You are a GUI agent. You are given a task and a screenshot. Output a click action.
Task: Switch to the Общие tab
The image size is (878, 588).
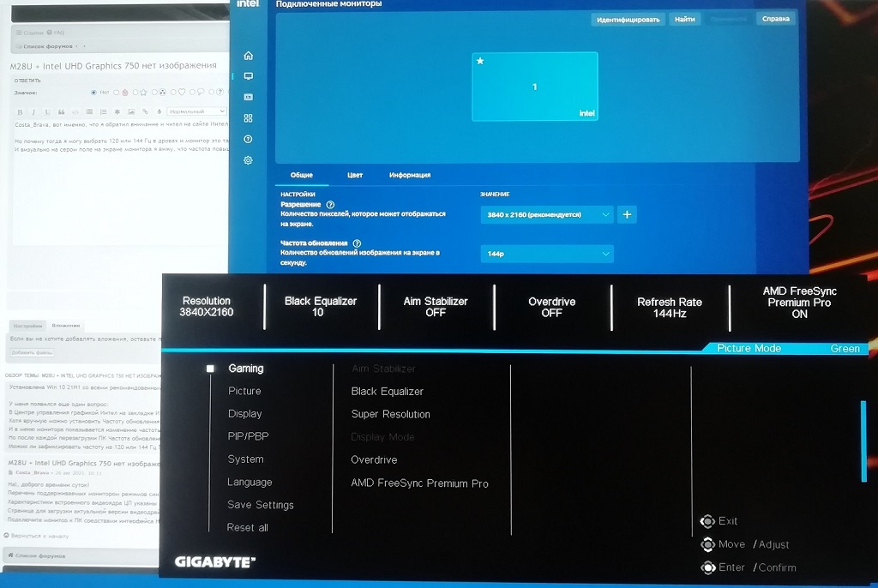coord(301,175)
